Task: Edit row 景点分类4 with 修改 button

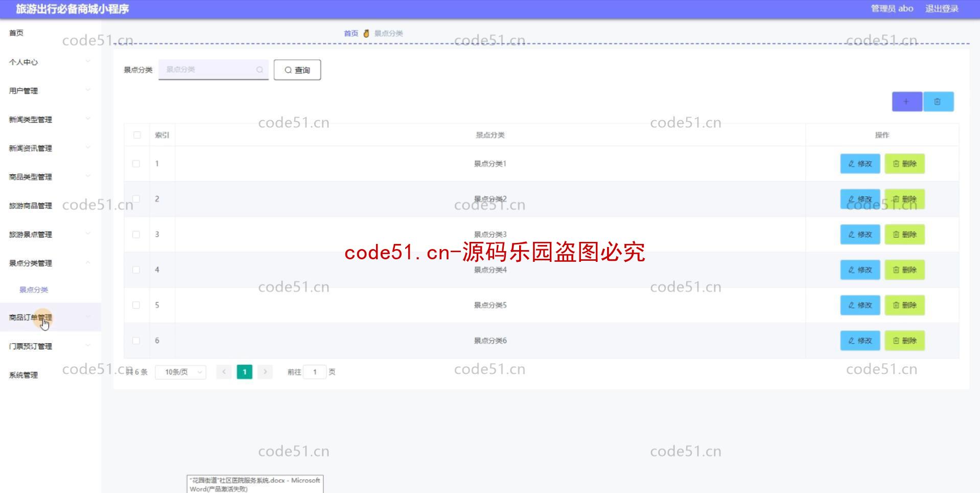Action: click(860, 270)
